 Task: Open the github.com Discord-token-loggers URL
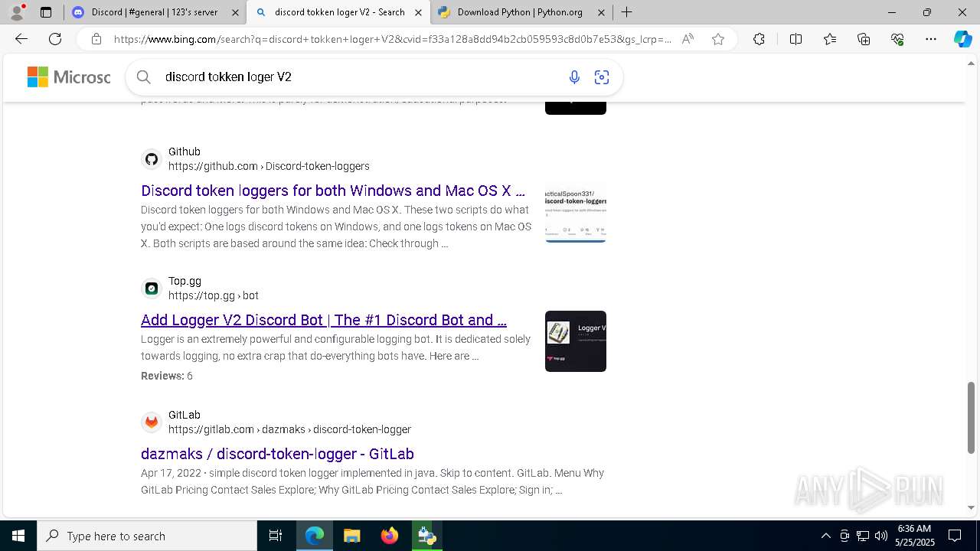click(269, 166)
